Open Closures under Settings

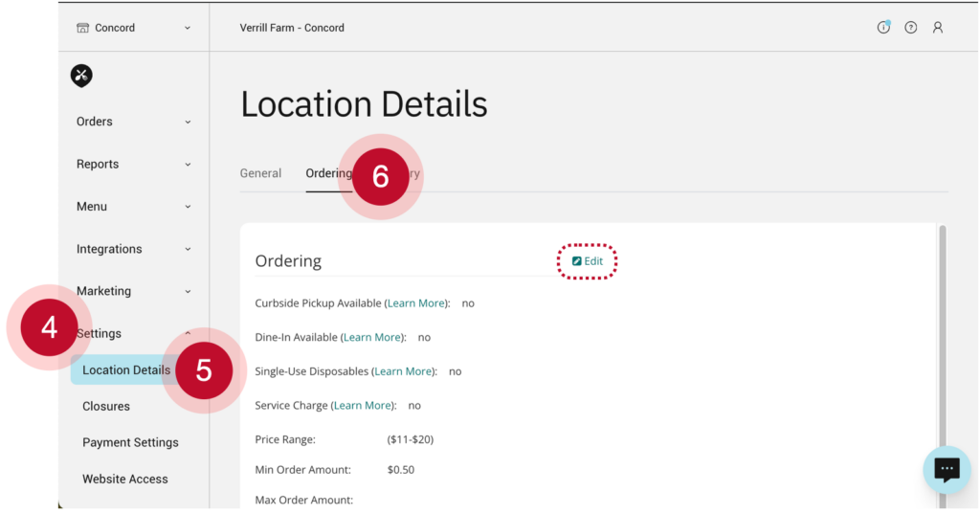coord(106,406)
